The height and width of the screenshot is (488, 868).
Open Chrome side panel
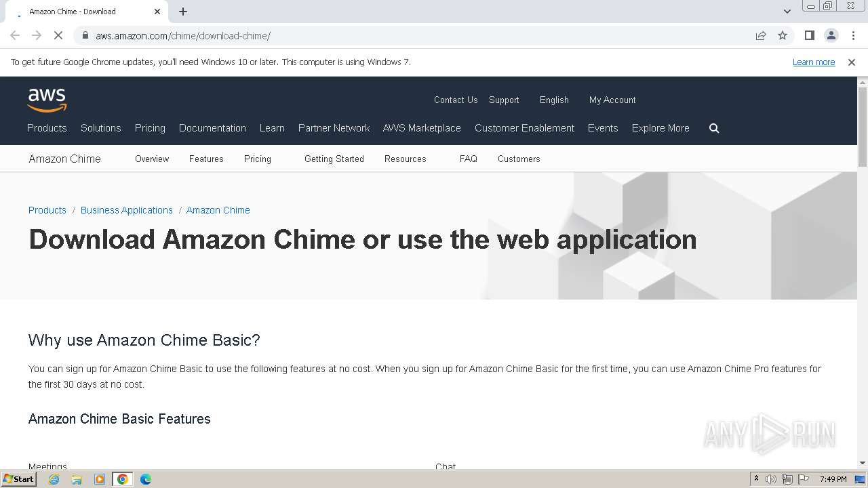coord(809,35)
